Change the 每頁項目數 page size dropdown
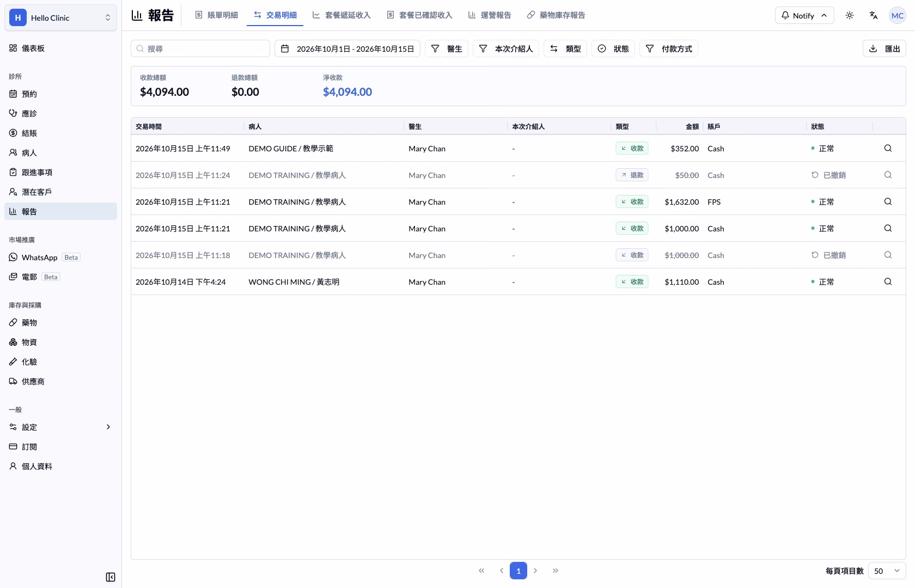 point(887,571)
